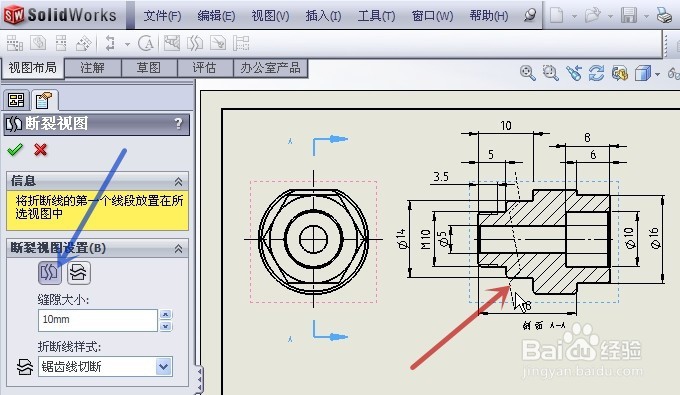
Task: Toggle the vertical break line option
Action: (x=50, y=273)
